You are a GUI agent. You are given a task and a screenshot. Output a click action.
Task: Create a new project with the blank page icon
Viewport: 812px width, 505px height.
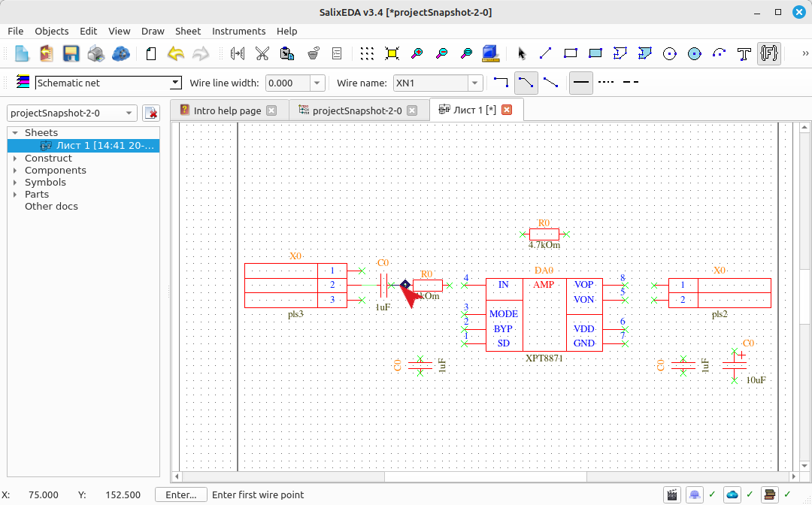[22, 54]
